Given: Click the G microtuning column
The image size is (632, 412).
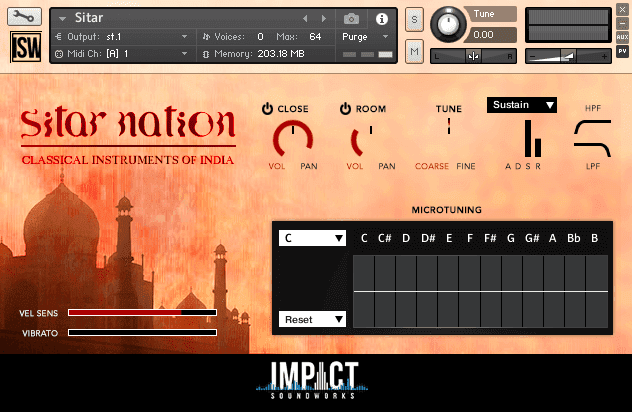Looking at the screenshot, I should coord(511,291).
